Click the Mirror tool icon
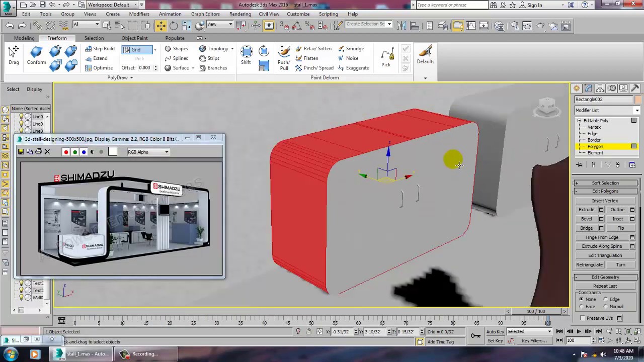Screen dimensions: 644x362 pos(402,26)
